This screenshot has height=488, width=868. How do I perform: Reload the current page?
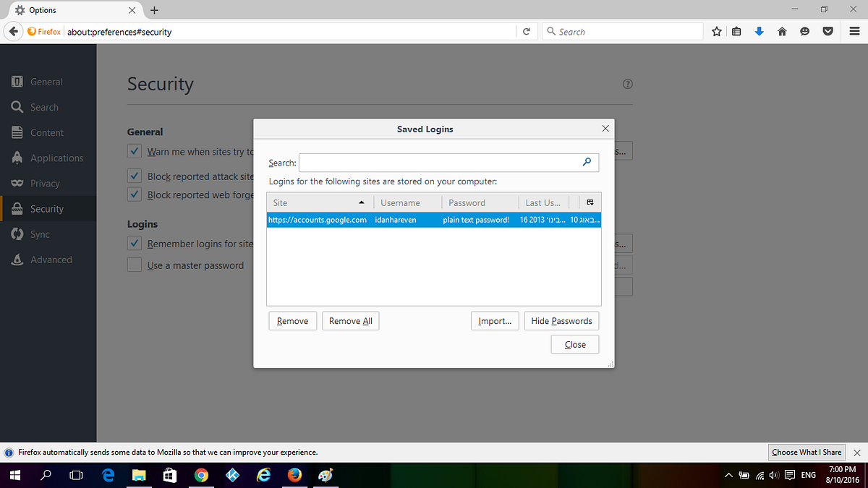(x=526, y=31)
